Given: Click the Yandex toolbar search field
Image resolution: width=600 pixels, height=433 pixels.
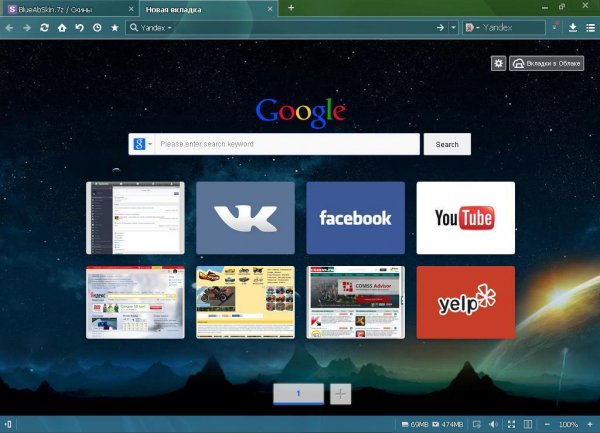Looking at the screenshot, I should pos(513,28).
